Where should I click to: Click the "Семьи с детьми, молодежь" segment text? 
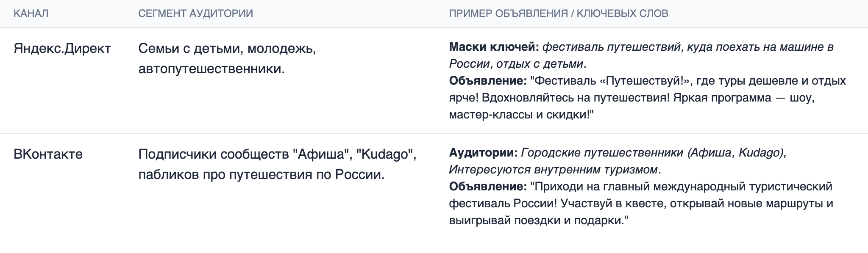tap(227, 49)
